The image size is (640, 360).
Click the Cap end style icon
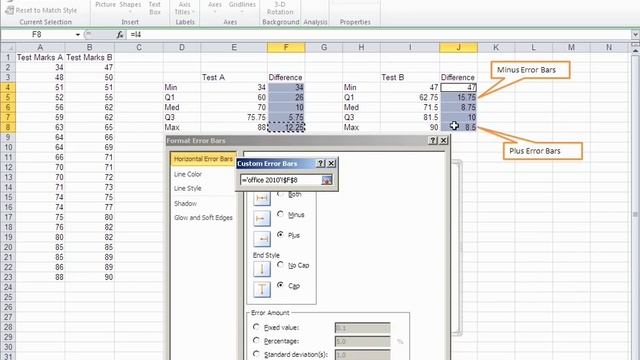click(x=262, y=289)
